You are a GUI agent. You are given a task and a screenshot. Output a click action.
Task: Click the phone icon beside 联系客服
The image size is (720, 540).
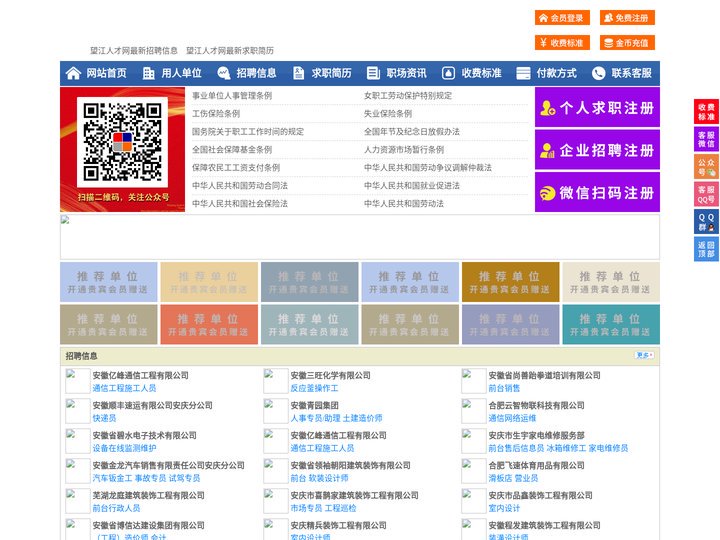click(x=598, y=73)
